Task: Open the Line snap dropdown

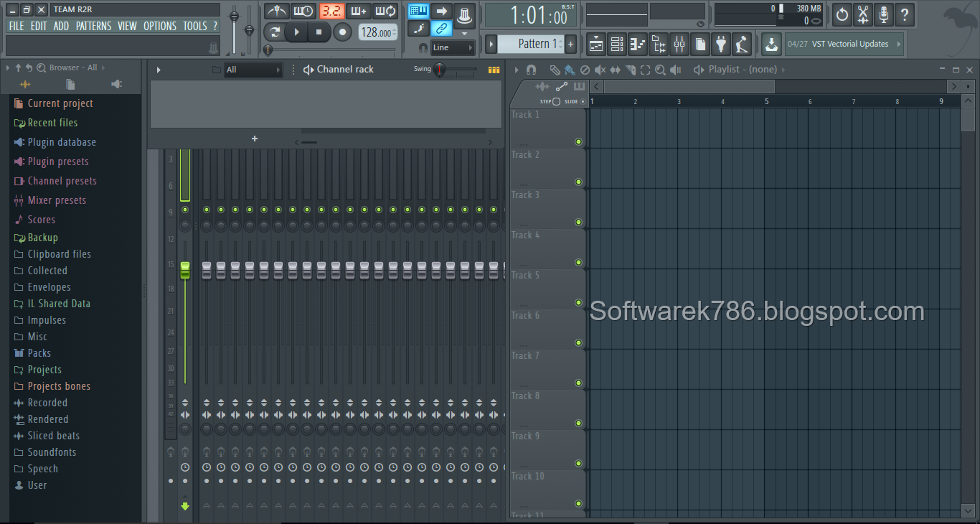Action: click(x=453, y=47)
